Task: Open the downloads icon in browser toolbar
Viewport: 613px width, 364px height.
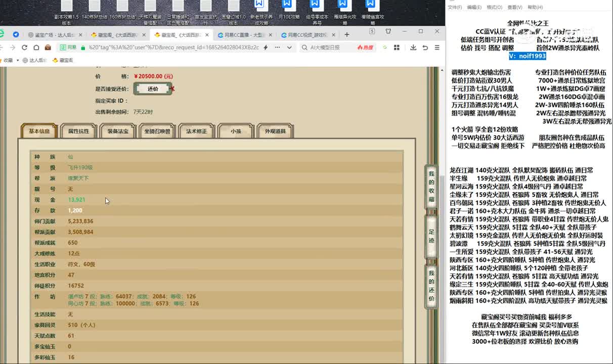Action: (x=413, y=48)
